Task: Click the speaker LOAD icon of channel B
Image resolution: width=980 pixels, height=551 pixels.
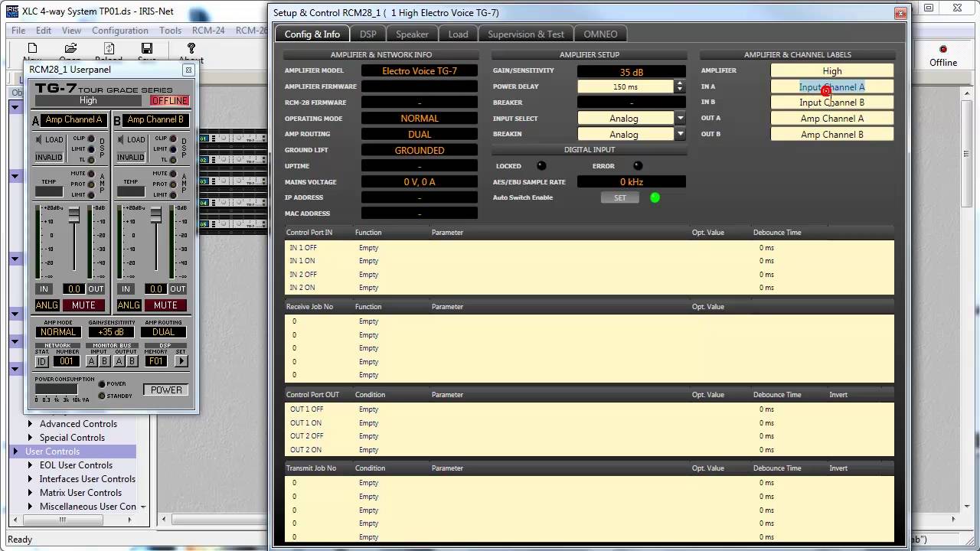Action: pos(121,139)
